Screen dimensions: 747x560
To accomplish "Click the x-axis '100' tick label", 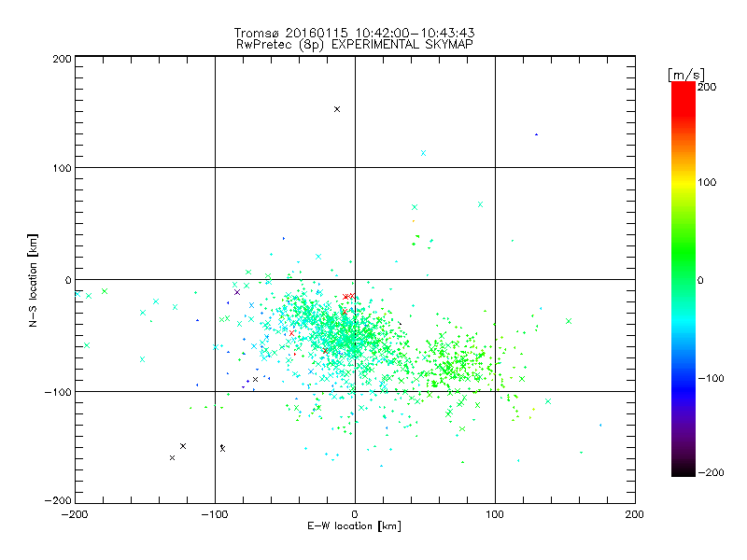I will pos(495,514).
